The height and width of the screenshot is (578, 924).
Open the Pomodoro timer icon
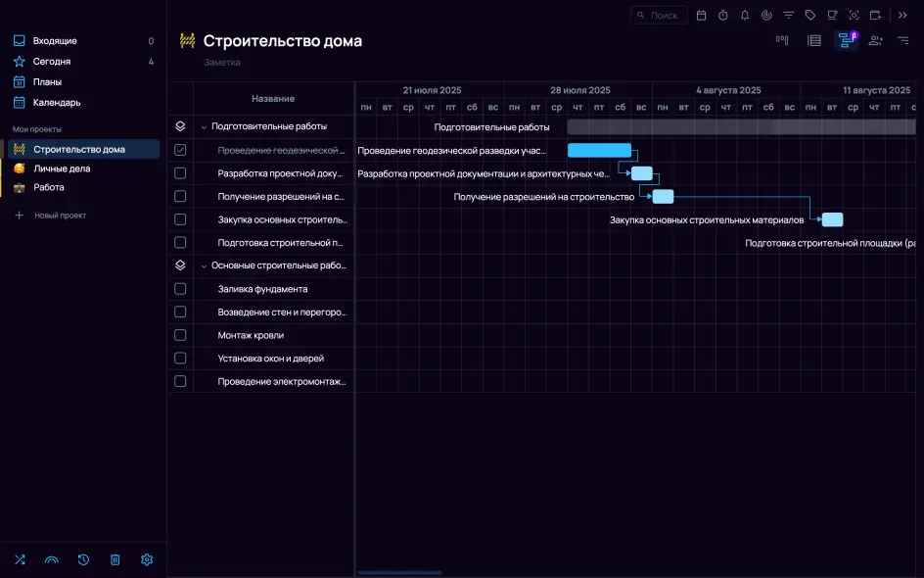[723, 15]
